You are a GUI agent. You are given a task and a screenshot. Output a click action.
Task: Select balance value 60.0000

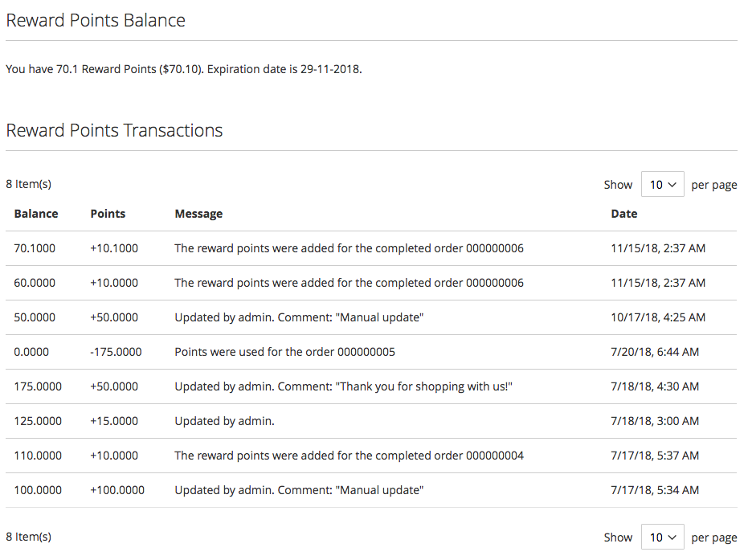pyautogui.click(x=35, y=283)
